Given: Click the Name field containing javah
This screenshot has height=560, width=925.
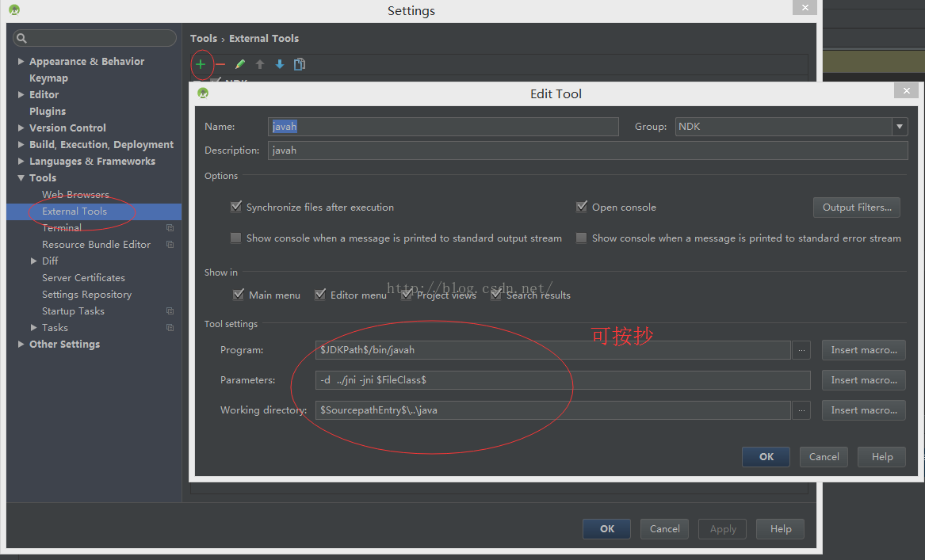Looking at the screenshot, I should tap(443, 127).
